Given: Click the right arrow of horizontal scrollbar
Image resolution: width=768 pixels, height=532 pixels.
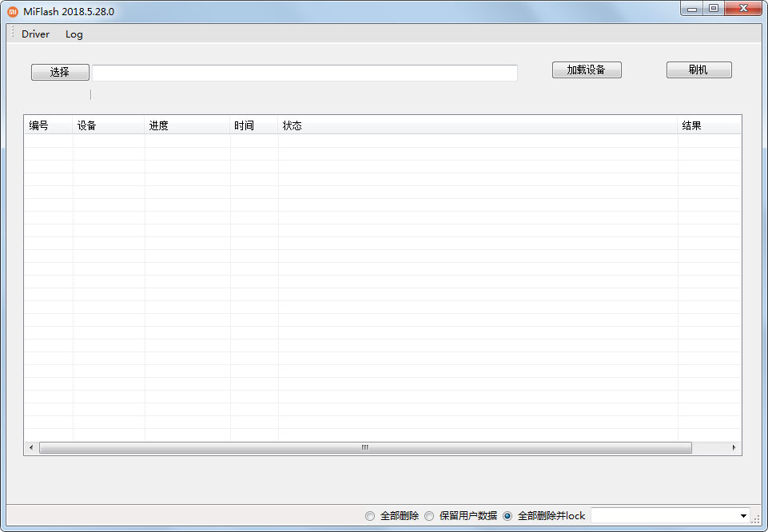Looking at the screenshot, I should (x=735, y=448).
